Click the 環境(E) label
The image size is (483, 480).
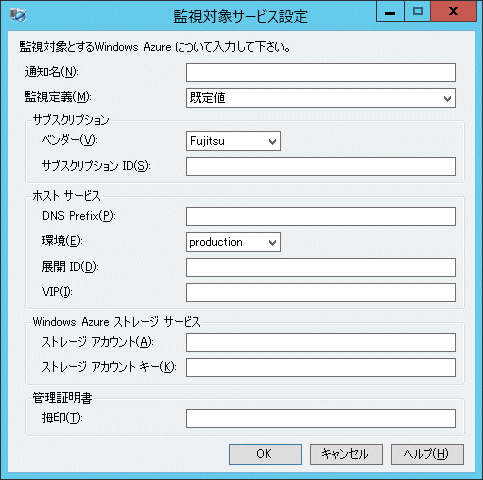pyautogui.click(x=62, y=241)
